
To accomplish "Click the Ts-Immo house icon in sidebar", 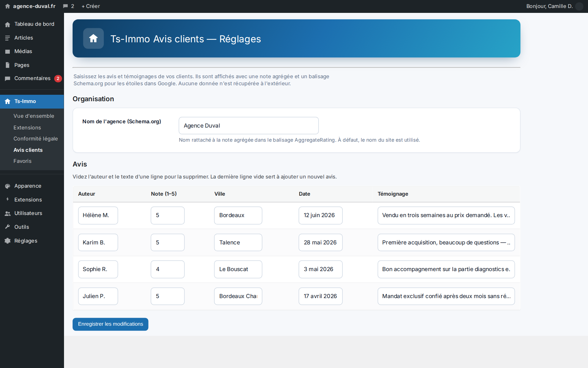I will (8, 102).
